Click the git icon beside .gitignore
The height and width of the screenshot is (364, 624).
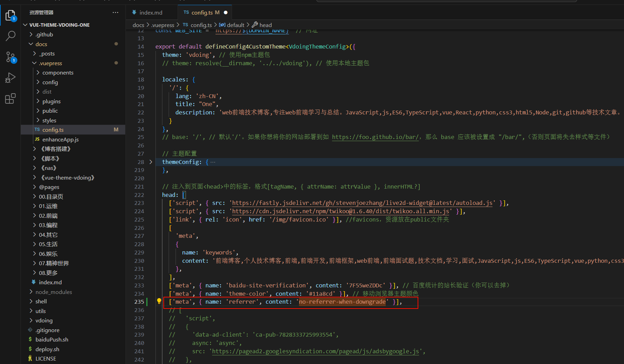30,330
